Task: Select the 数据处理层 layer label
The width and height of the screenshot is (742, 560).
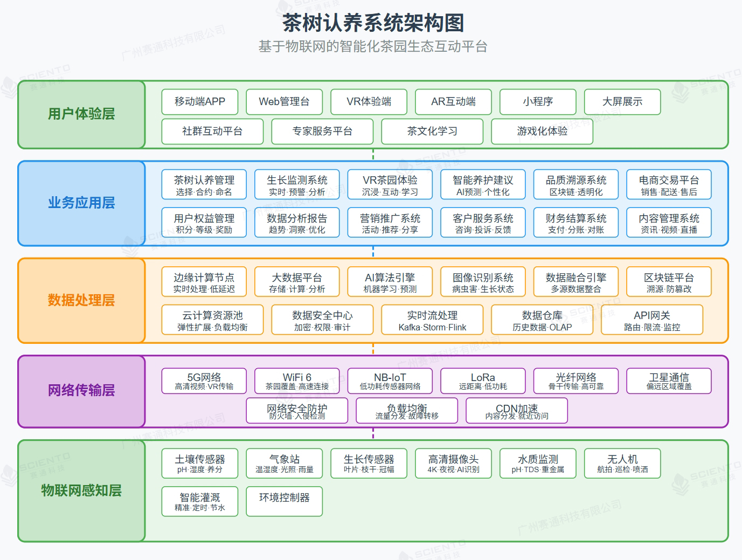Action: 81,300
